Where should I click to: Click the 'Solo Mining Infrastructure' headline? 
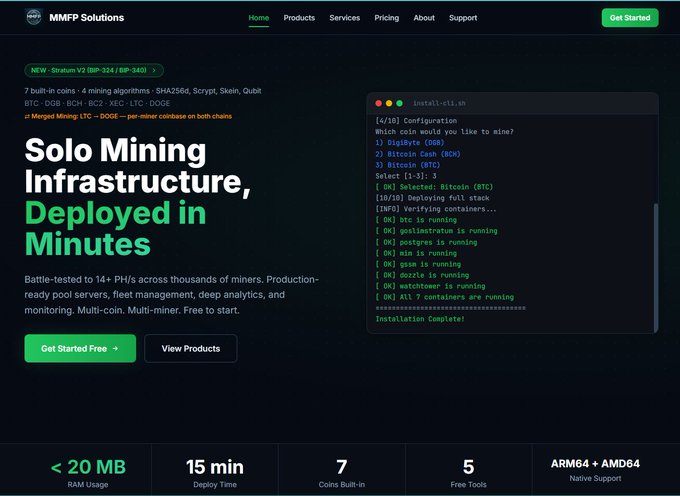(x=137, y=166)
